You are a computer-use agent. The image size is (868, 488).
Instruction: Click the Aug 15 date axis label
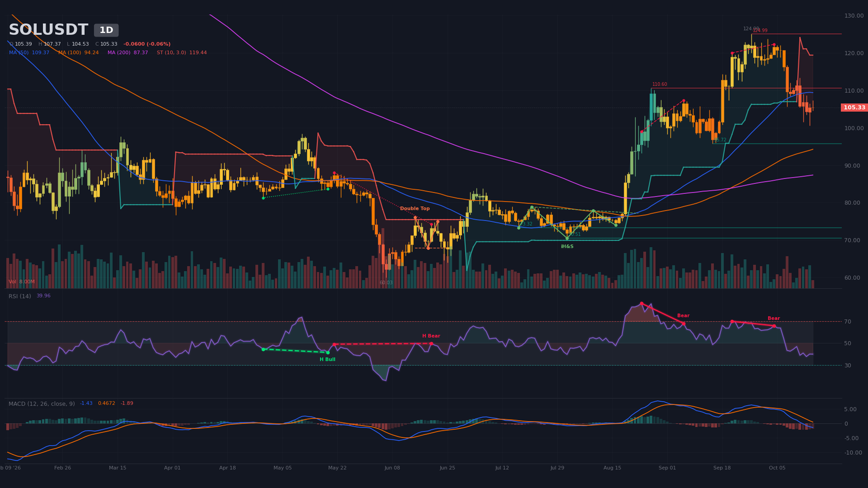coord(612,468)
